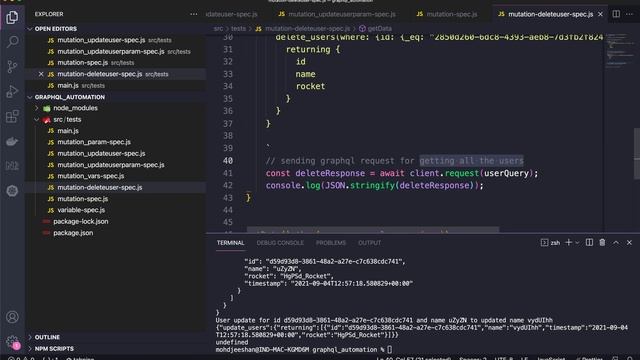
Task: Split the editor to the right
Action: tap(616, 14)
